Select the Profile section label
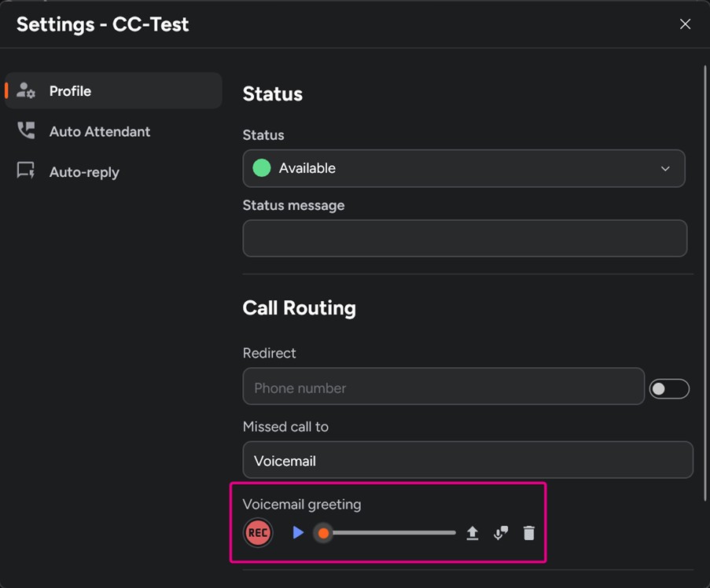The height and width of the screenshot is (588, 710). click(70, 91)
